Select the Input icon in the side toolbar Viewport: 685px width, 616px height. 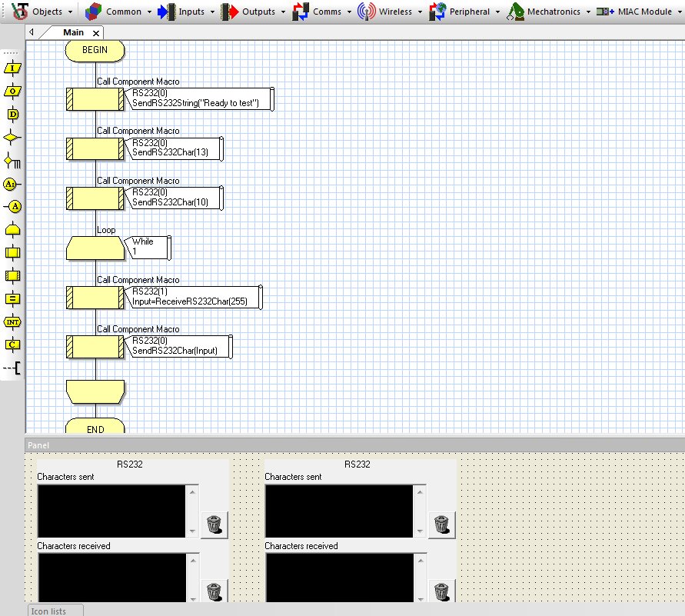(12, 68)
